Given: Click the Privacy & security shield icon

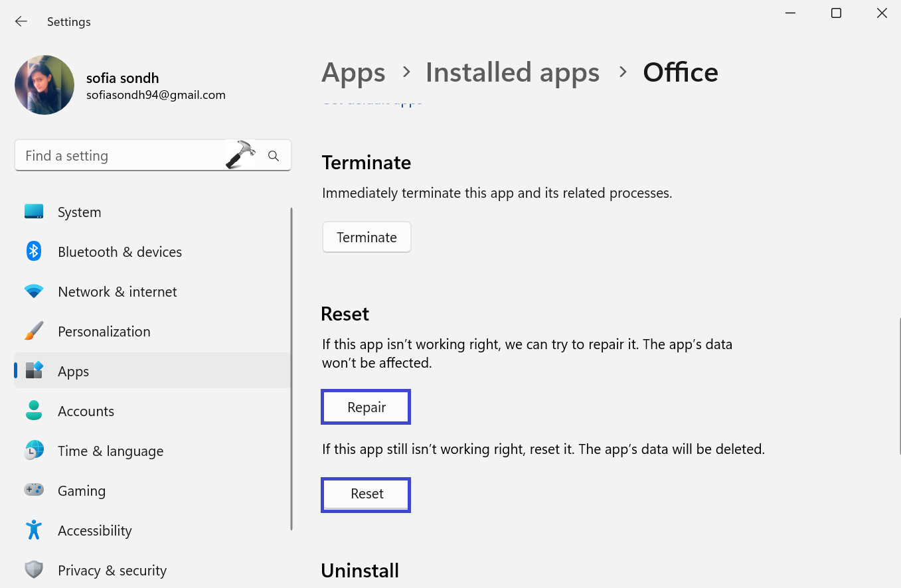Looking at the screenshot, I should (34, 570).
